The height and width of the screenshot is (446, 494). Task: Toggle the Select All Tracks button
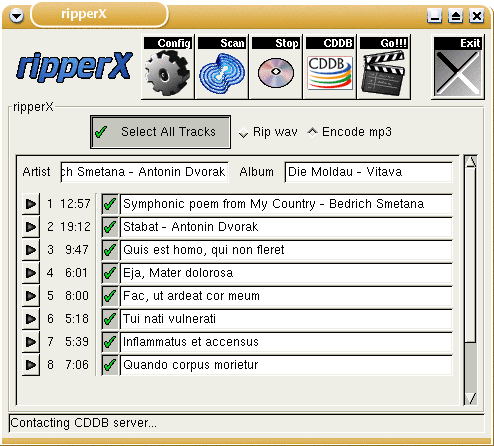pos(160,132)
